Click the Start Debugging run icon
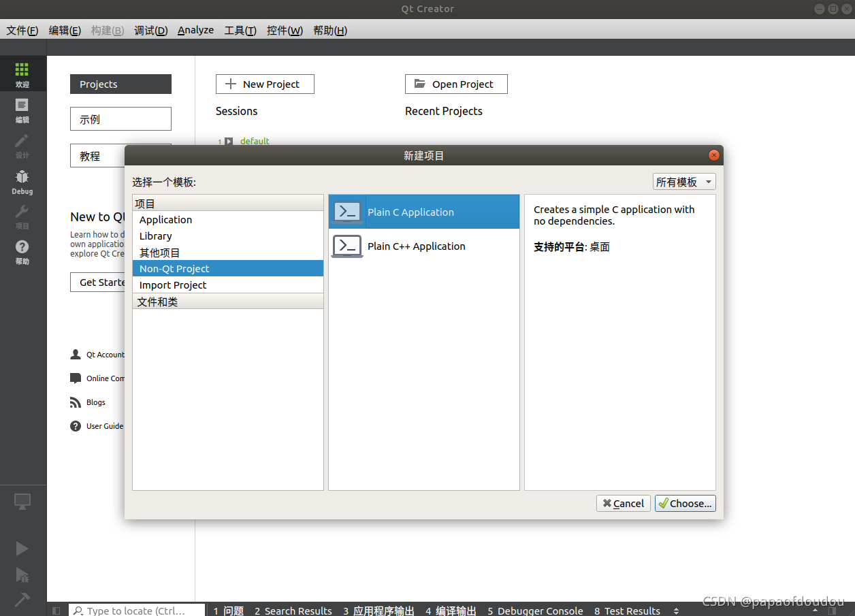 tap(22, 575)
